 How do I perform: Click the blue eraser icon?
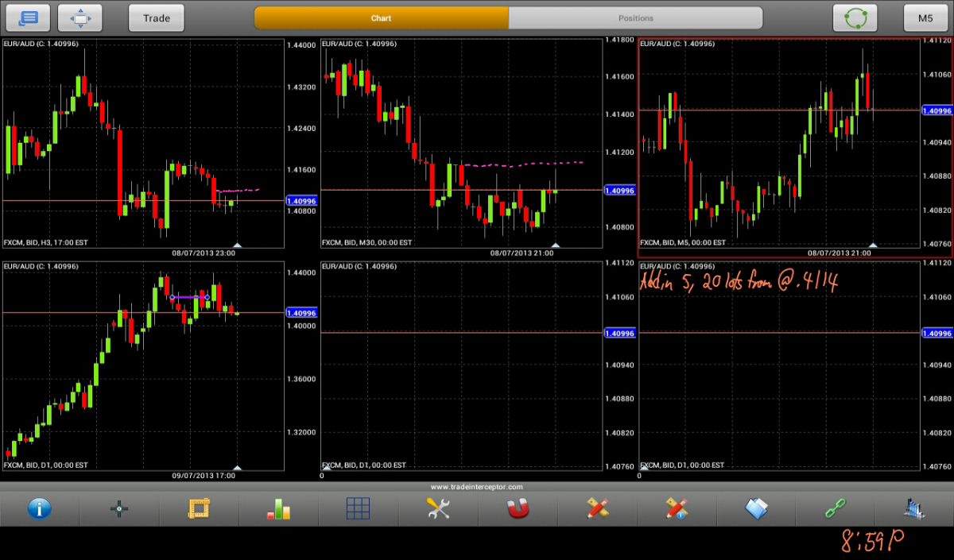pyautogui.click(x=756, y=508)
